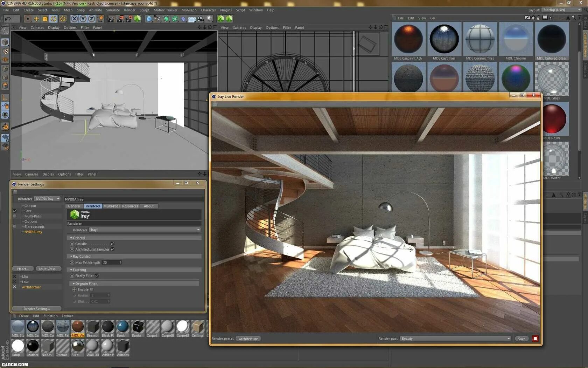Click the Architecture render preset button
Image resolution: width=588 pixels, height=368 pixels.
click(248, 339)
